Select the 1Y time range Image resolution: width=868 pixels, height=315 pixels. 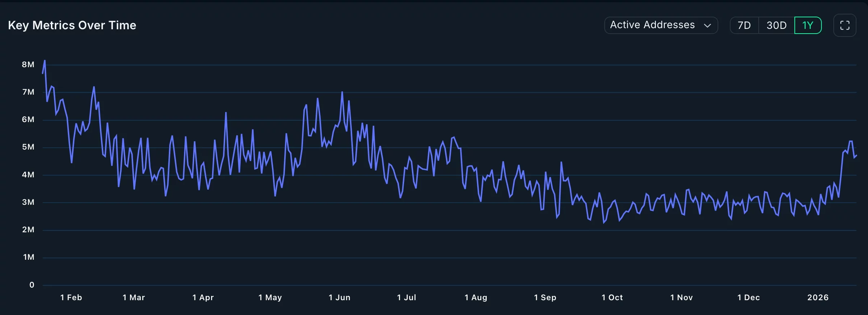pos(808,25)
